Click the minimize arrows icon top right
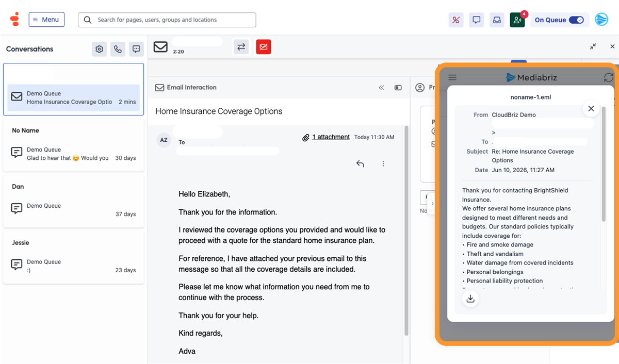619x364 pixels. point(593,46)
